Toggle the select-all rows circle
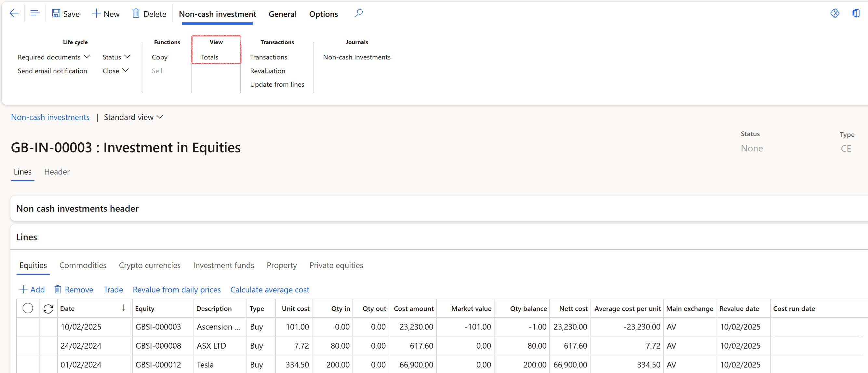The height and width of the screenshot is (373, 868). (x=28, y=308)
